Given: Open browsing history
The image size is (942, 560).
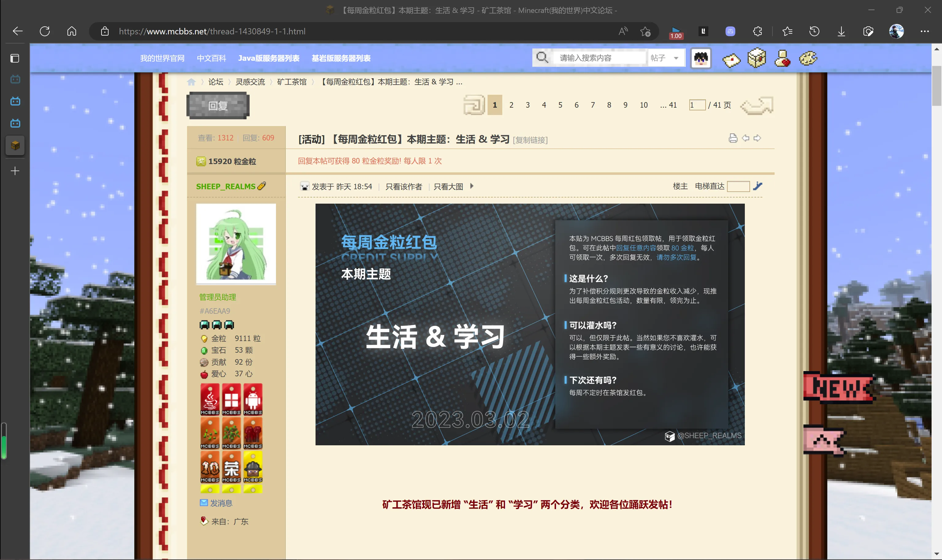Looking at the screenshot, I should (x=814, y=31).
